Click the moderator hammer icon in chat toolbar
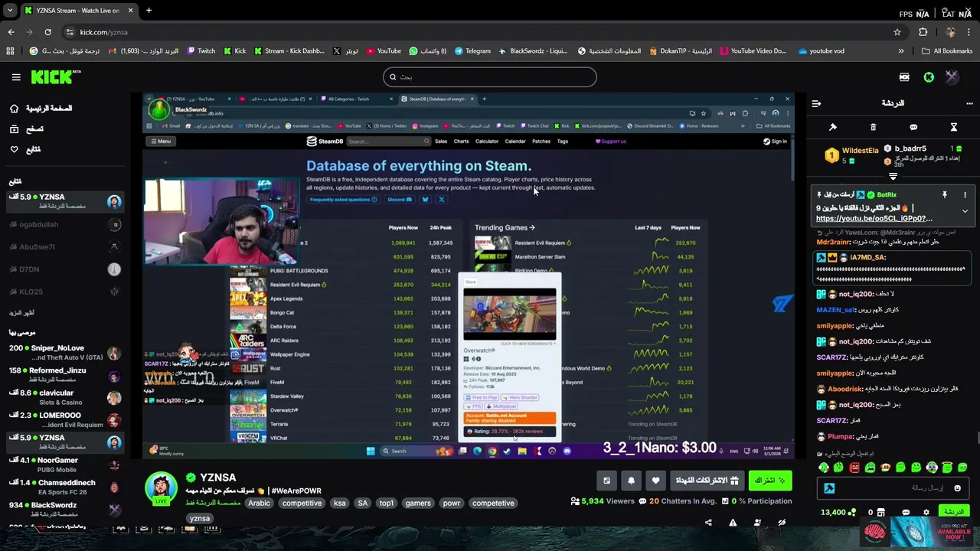 click(833, 127)
